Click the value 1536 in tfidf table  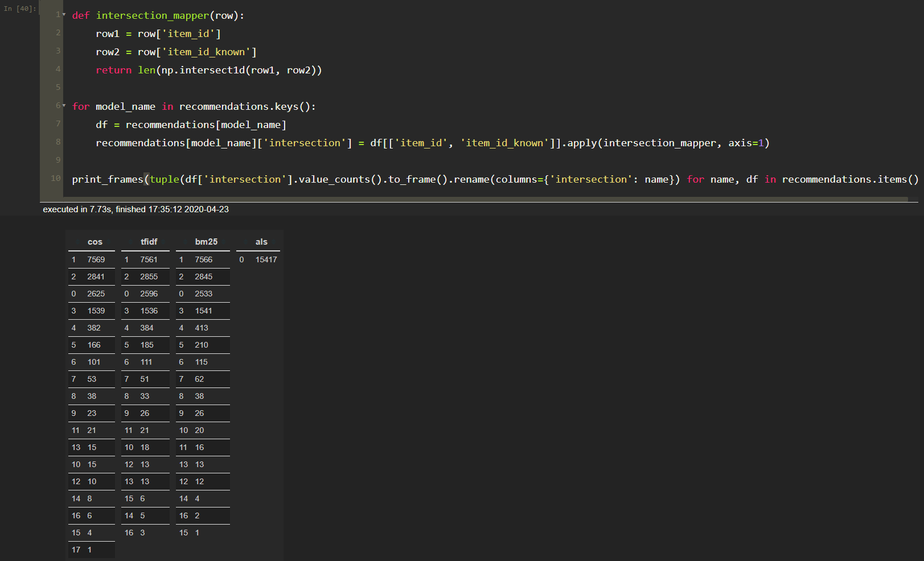149,311
